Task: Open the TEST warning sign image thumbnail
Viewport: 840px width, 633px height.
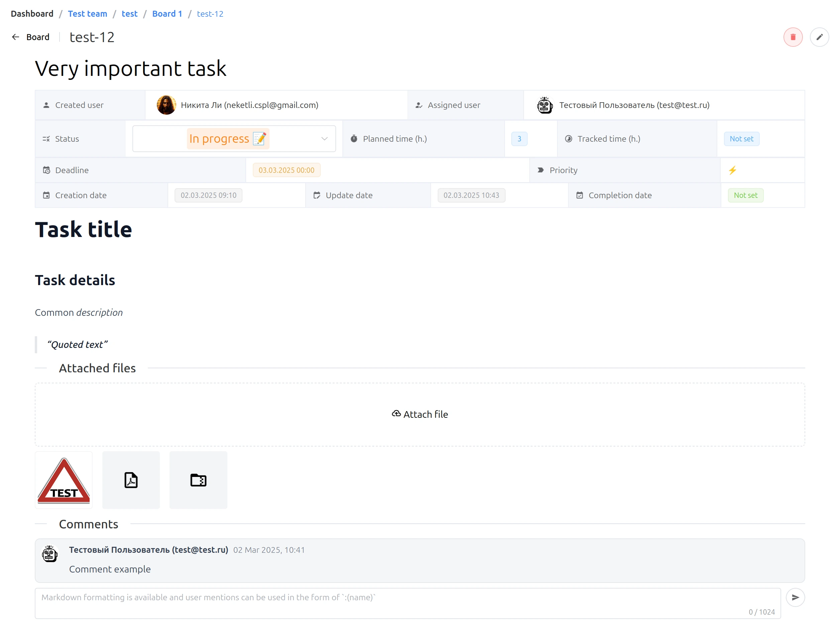Action: pos(64,480)
